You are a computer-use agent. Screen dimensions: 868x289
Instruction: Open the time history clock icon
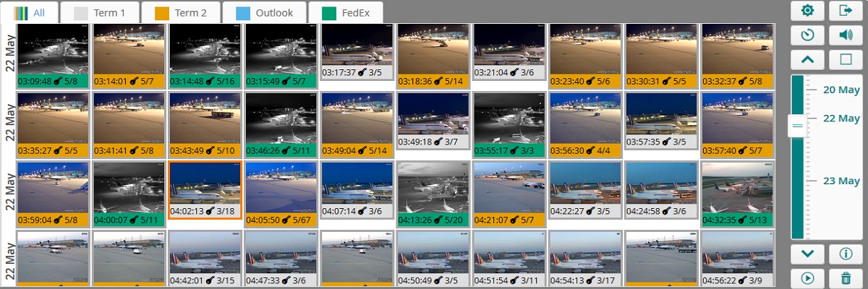(808, 35)
